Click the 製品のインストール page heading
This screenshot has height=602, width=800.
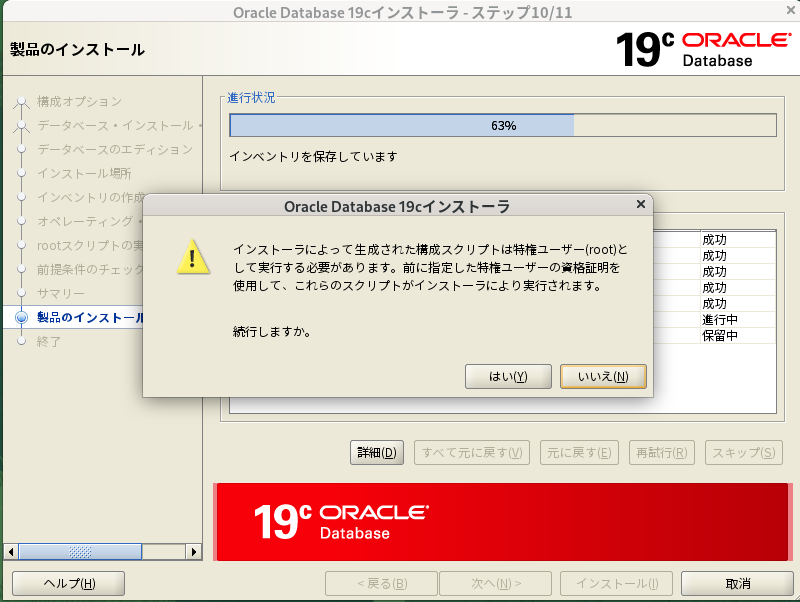coord(78,49)
